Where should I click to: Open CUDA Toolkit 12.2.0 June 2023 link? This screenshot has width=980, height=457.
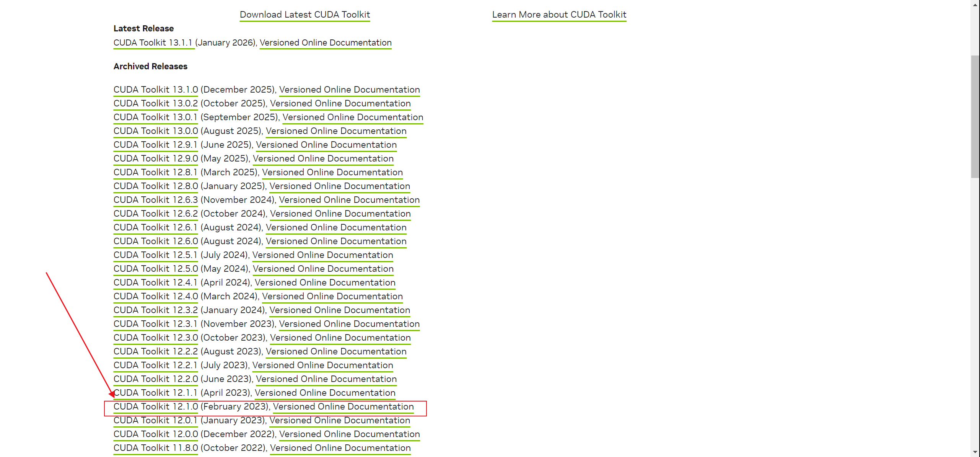[x=156, y=379]
